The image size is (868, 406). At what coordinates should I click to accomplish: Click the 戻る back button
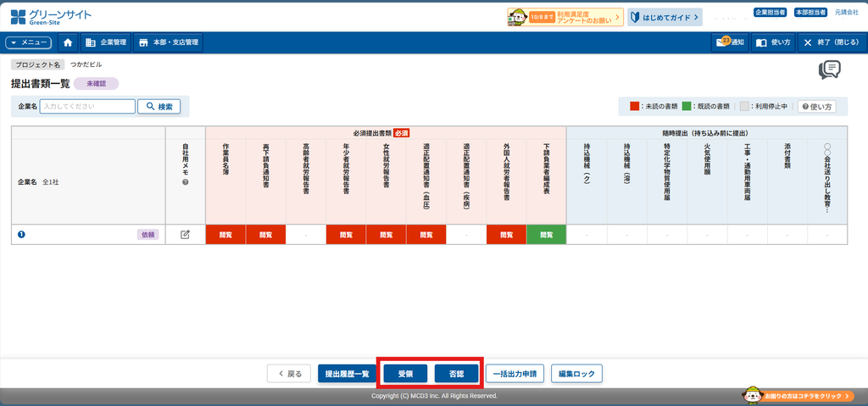(289, 373)
